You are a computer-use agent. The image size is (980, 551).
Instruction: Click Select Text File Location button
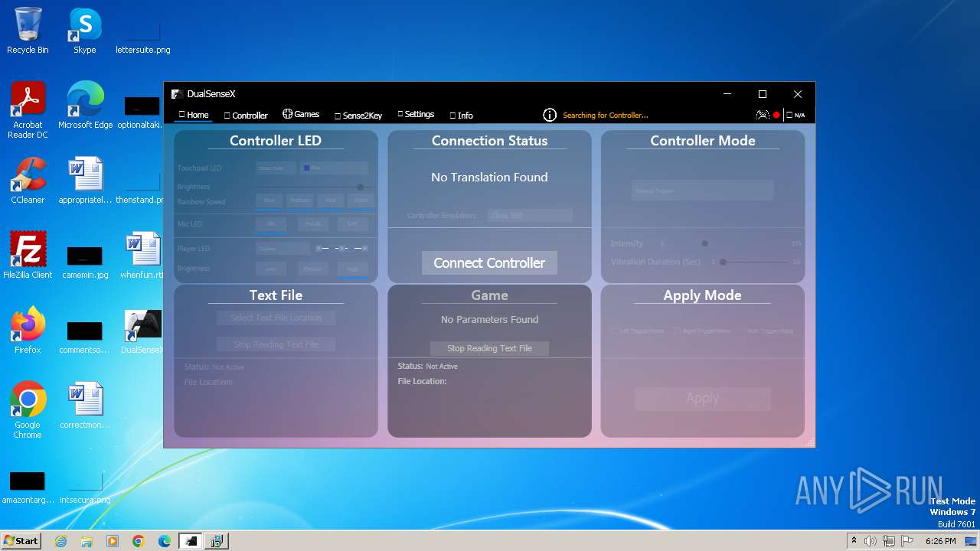(x=276, y=318)
